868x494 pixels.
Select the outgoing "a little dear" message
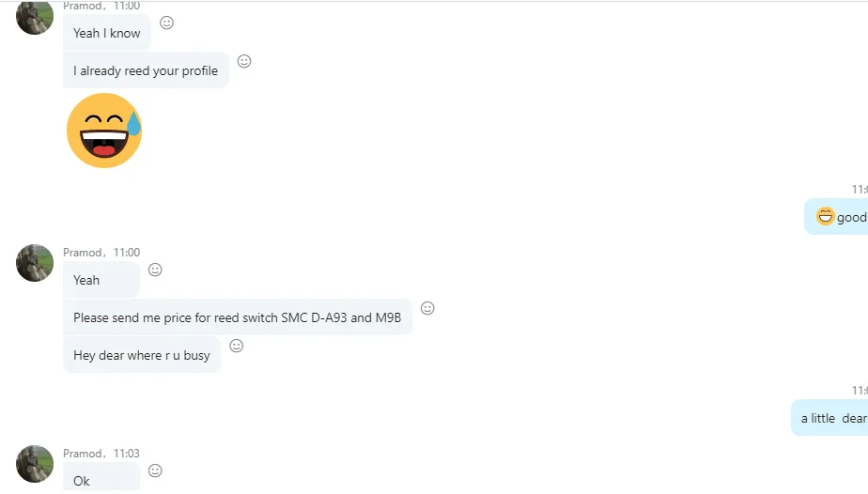click(x=832, y=418)
